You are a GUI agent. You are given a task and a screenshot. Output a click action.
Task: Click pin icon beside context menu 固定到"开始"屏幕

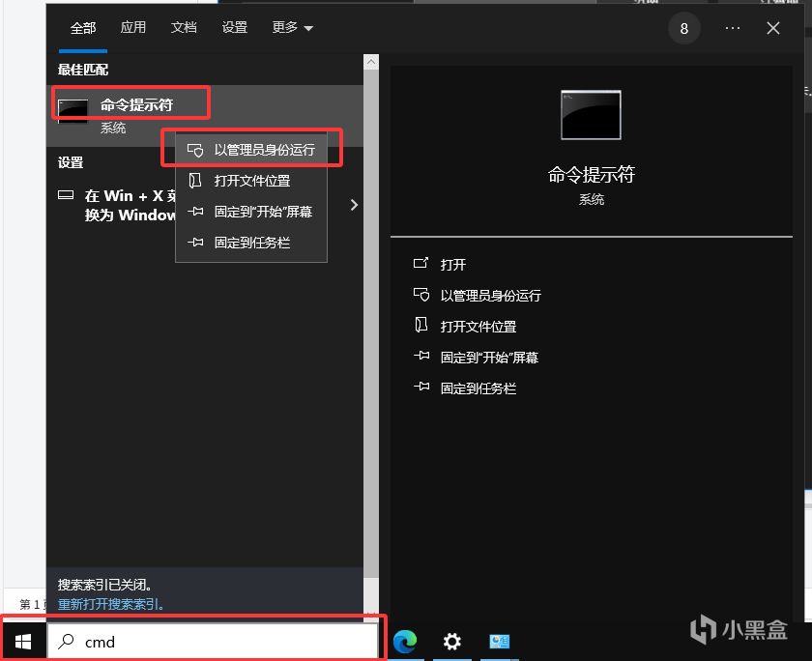pos(195,212)
